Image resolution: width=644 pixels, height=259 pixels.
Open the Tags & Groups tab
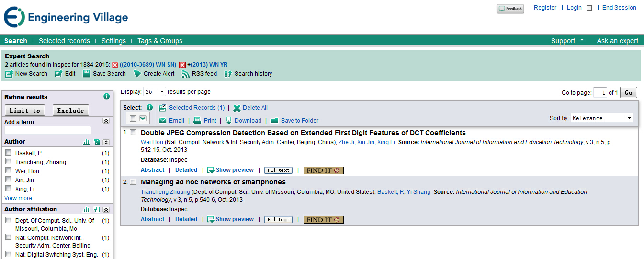point(159,41)
